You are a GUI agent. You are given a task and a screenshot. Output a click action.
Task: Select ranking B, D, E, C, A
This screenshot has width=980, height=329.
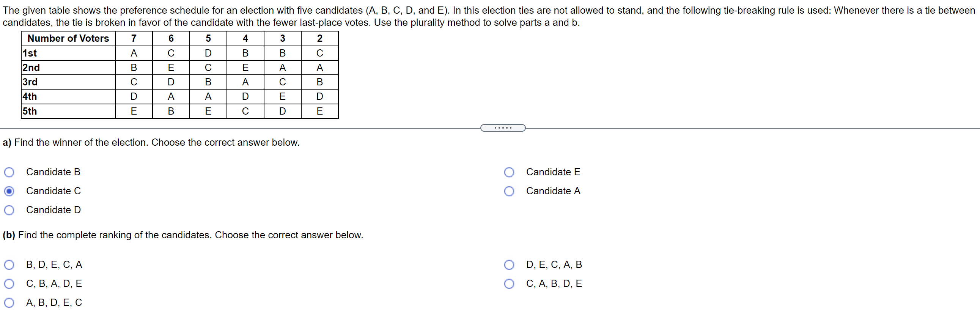9,264
